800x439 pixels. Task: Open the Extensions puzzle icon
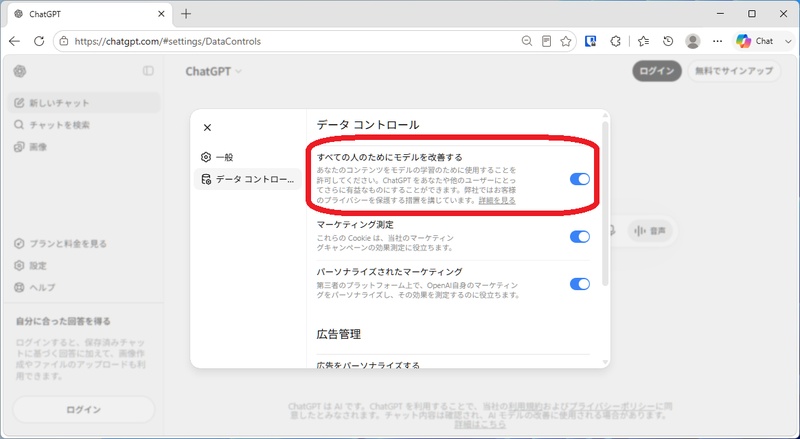tap(615, 41)
